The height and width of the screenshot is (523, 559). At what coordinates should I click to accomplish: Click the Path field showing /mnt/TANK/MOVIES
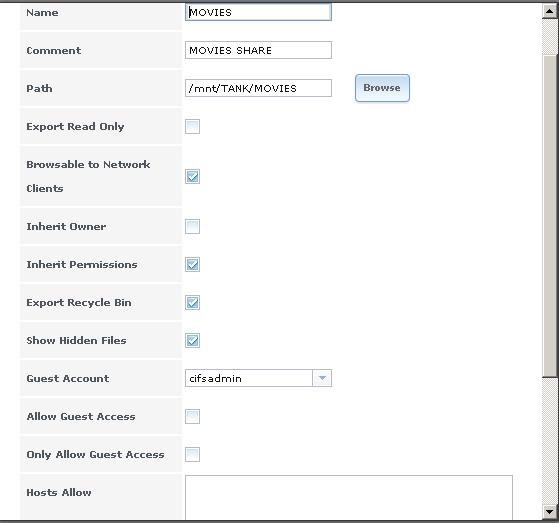(258, 88)
